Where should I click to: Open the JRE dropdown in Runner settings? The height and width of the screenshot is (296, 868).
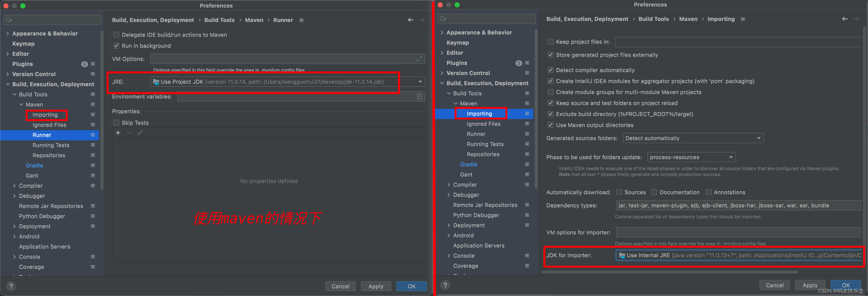point(287,82)
